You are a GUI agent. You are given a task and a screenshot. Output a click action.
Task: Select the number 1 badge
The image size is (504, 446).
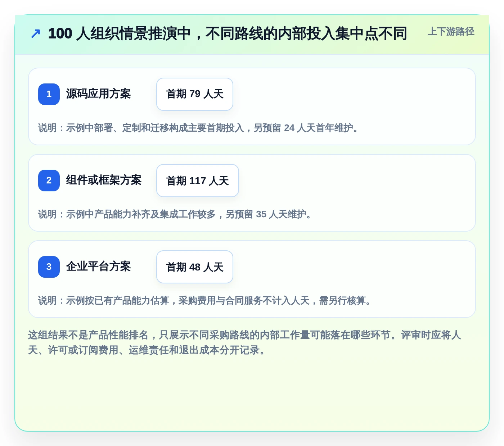coord(49,94)
